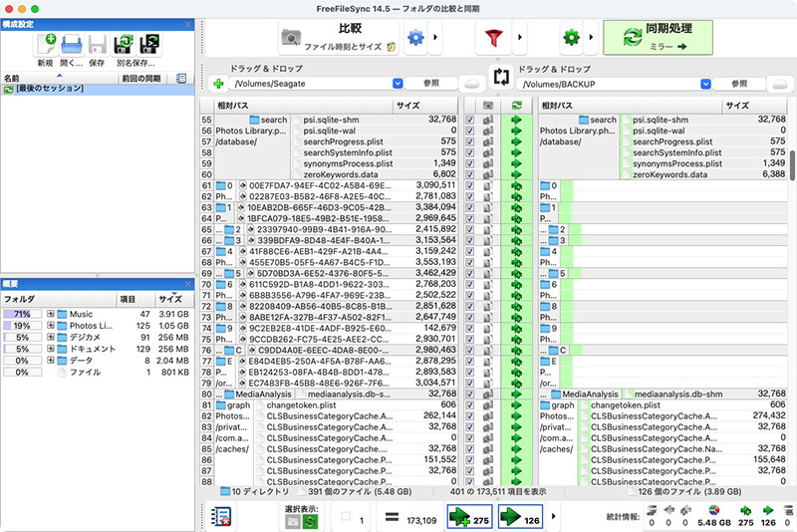Add folder pair with green plus
Screen dimensions: 797x532
click(x=218, y=85)
